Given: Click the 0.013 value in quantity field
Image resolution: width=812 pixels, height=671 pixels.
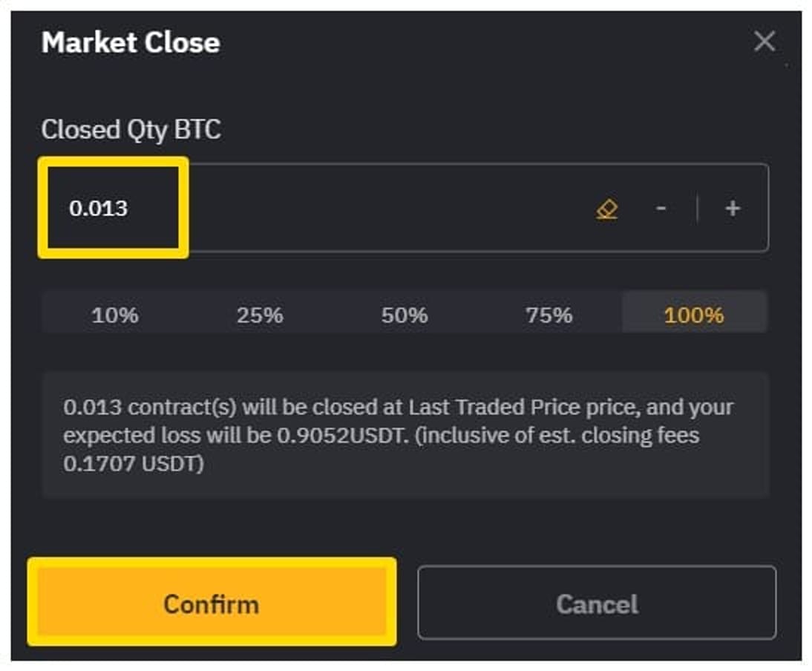Looking at the screenshot, I should (99, 208).
